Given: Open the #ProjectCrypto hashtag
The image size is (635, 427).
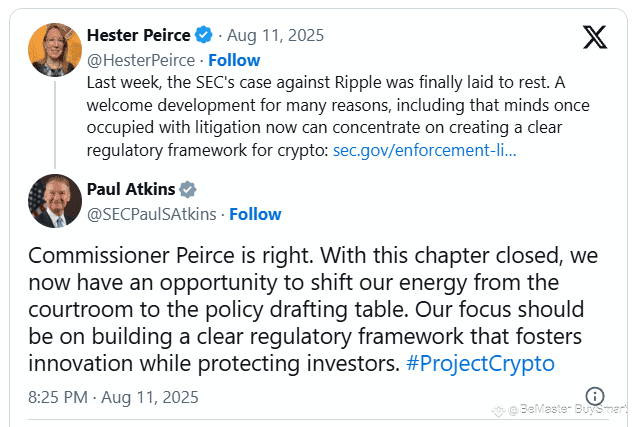Looking at the screenshot, I should coord(480,363).
